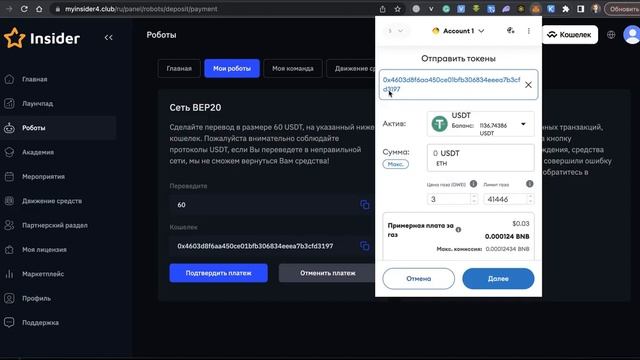Go to browser home page
Viewport: 640px width, 360px height.
click(39, 9)
